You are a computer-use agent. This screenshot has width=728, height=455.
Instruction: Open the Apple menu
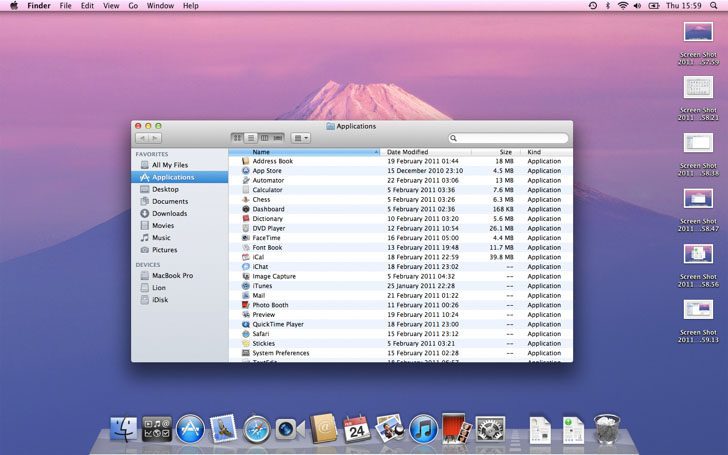point(14,6)
